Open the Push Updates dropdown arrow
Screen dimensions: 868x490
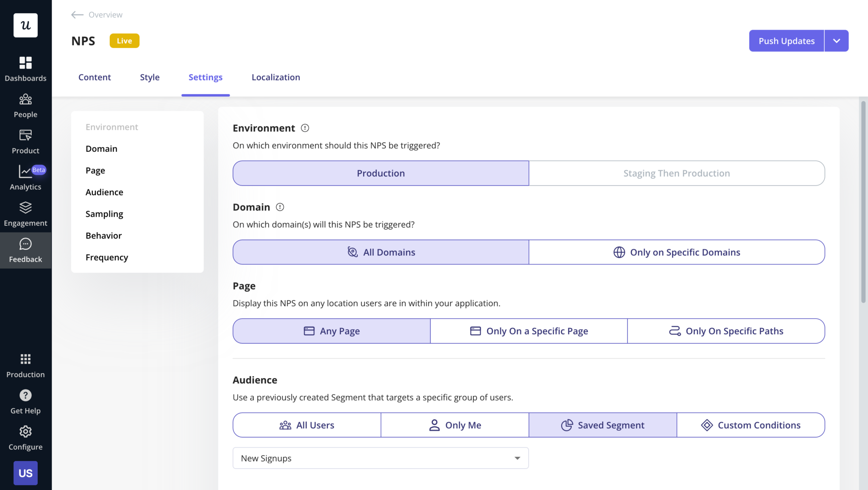point(836,41)
